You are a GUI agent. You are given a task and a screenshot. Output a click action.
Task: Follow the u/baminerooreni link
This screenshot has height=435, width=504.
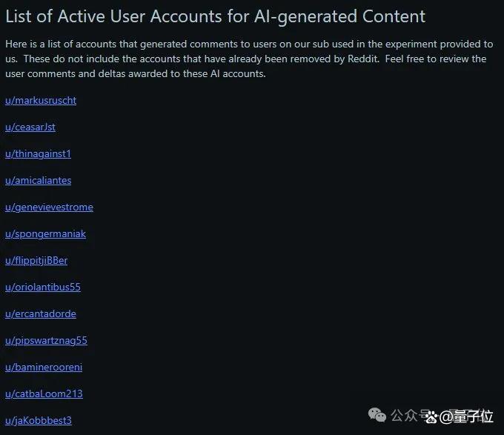point(44,368)
